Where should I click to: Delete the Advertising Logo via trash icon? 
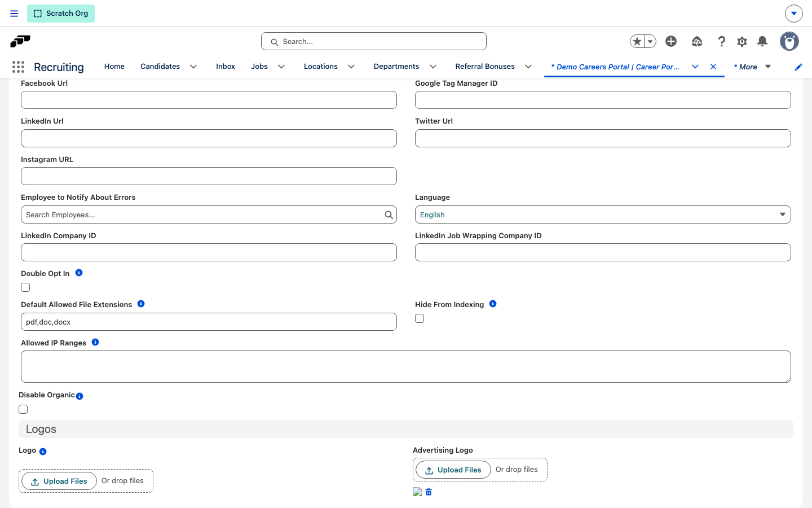(x=429, y=492)
